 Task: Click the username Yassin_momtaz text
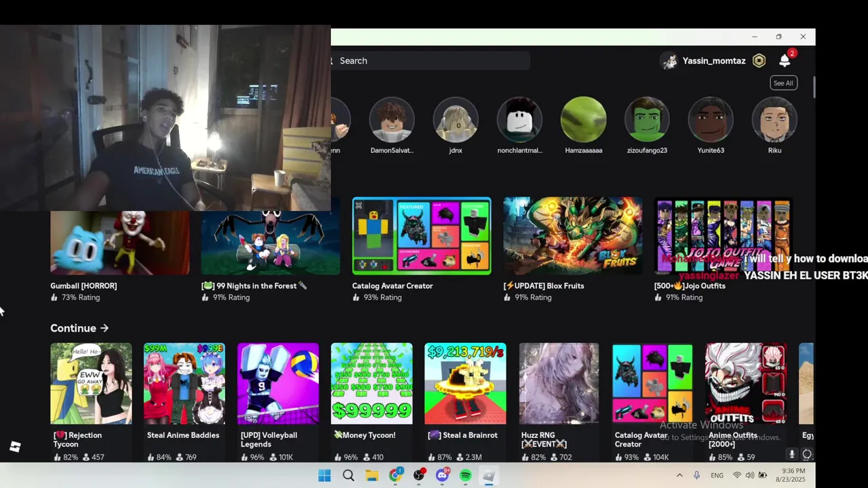(714, 61)
